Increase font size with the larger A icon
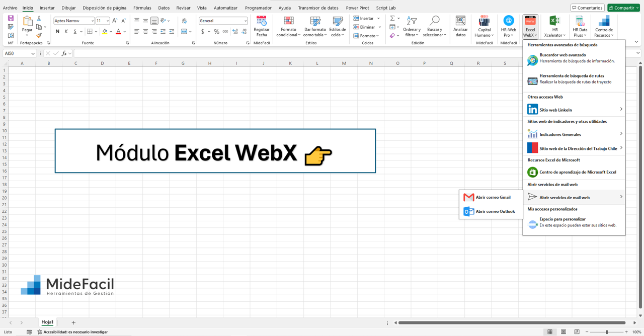 [x=115, y=21]
